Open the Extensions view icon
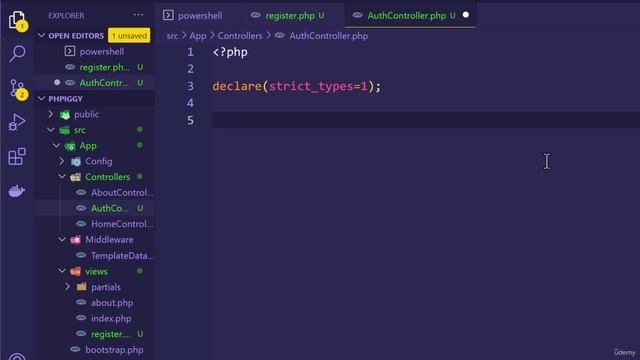 (x=17, y=157)
